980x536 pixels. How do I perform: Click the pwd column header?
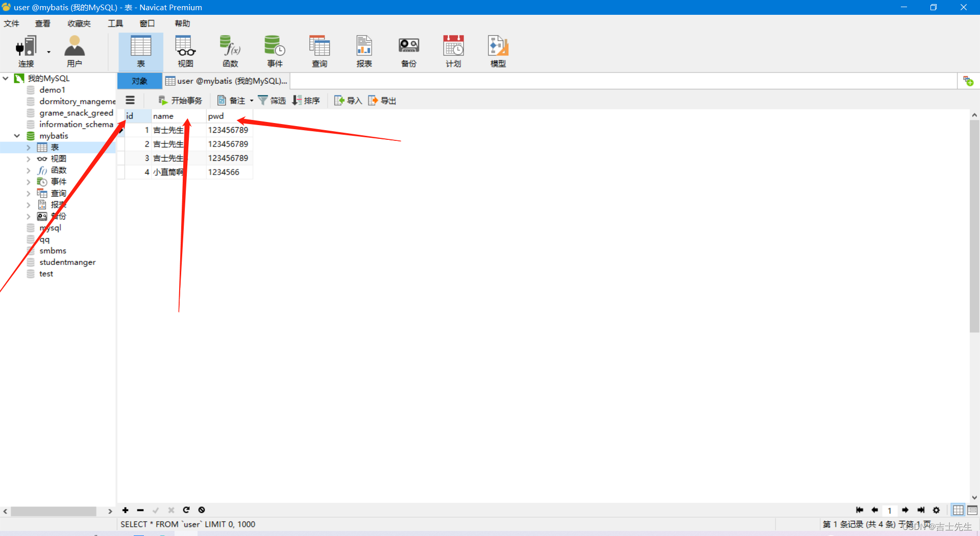[x=230, y=116]
